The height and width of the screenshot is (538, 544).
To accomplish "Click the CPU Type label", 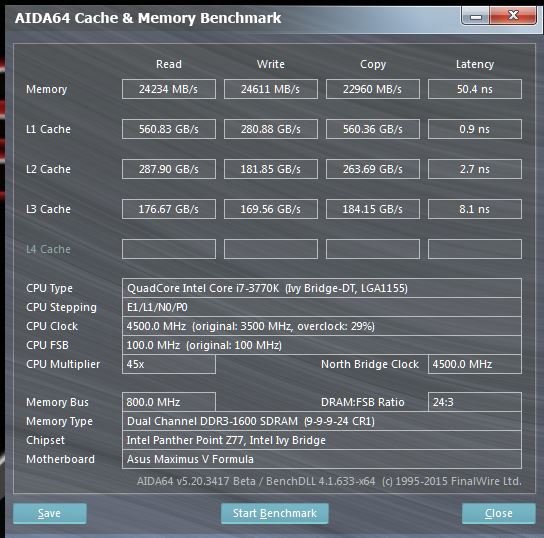I will (x=49, y=288).
